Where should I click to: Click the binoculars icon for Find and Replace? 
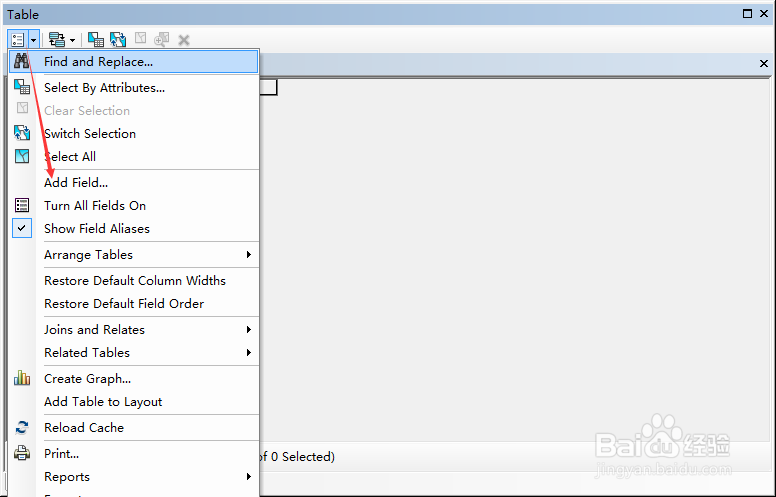tap(22, 61)
